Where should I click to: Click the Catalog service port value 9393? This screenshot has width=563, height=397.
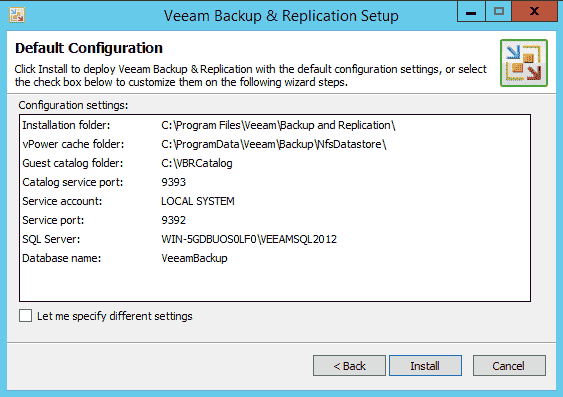coord(173,182)
